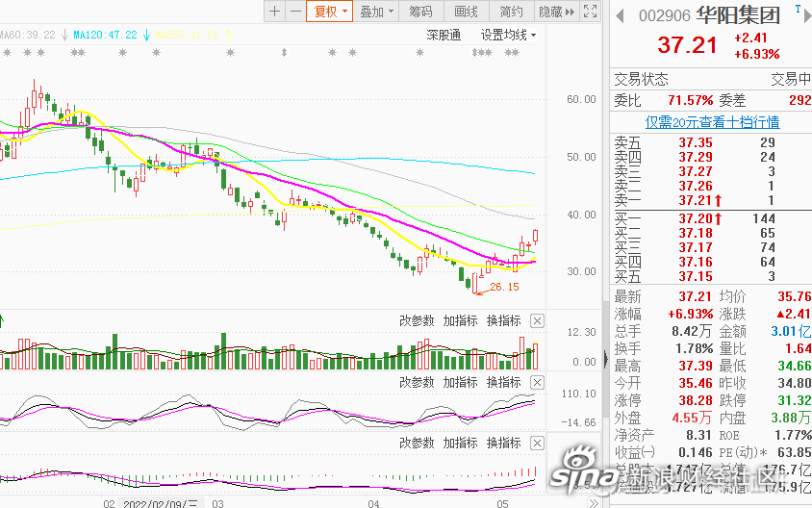Click the low-price marker 26.15 on chart
The height and width of the screenshot is (508, 812).
[504, 287]
